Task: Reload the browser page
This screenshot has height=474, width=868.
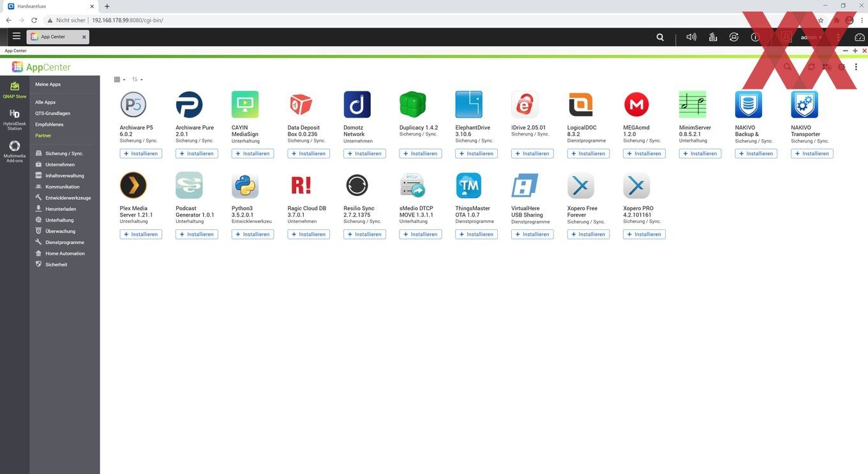Action: [x=34, y=20]
